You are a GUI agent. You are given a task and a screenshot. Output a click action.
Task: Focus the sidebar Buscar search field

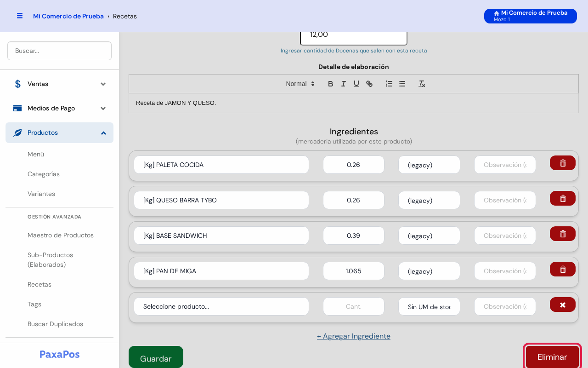pos(59,51)
